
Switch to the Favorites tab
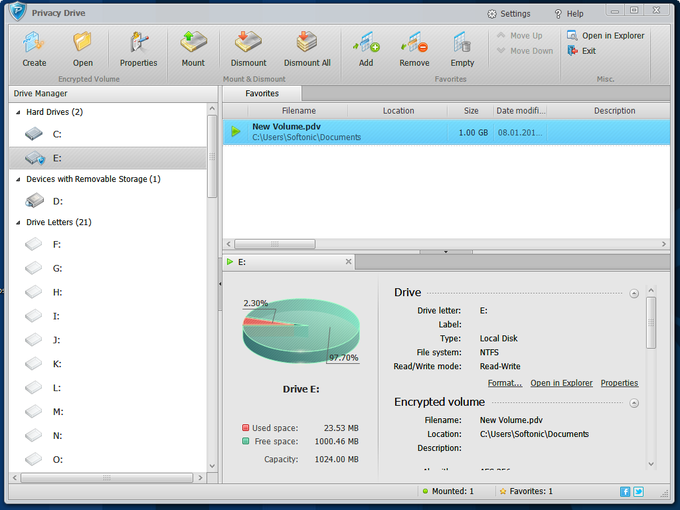tap(262, 93)
